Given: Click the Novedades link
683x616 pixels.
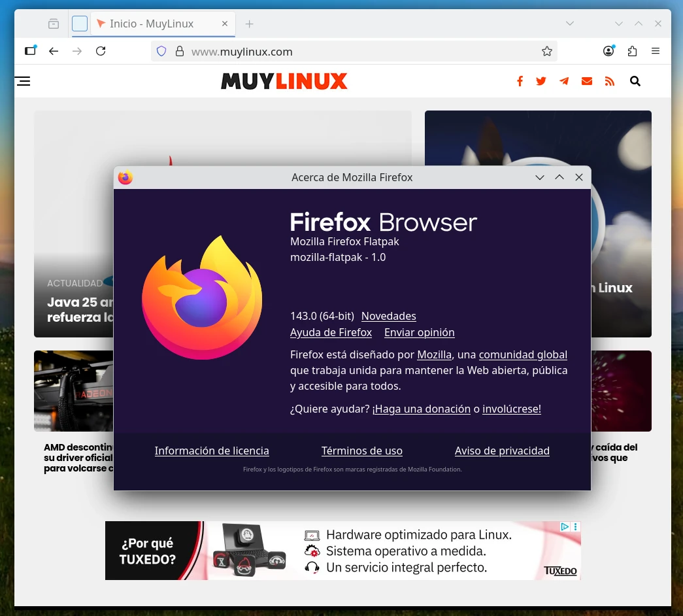Looking at the screenshot, I should pyautogui.click(x=388, y=316).
